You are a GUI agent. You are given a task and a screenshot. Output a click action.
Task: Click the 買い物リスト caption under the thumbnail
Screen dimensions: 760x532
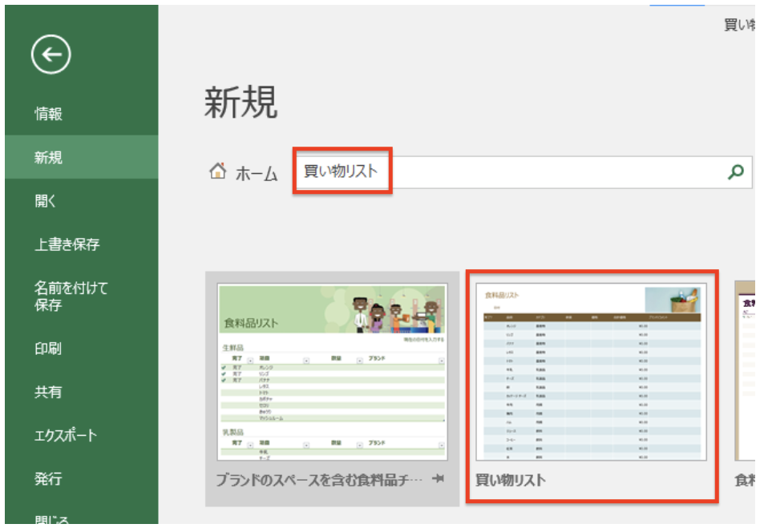click(x=511, y=480)
